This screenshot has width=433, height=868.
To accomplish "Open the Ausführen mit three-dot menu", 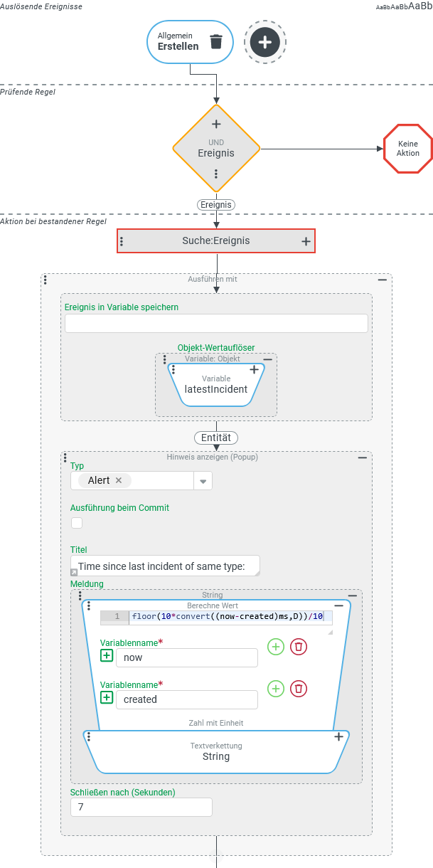I will tap(46, 280).
